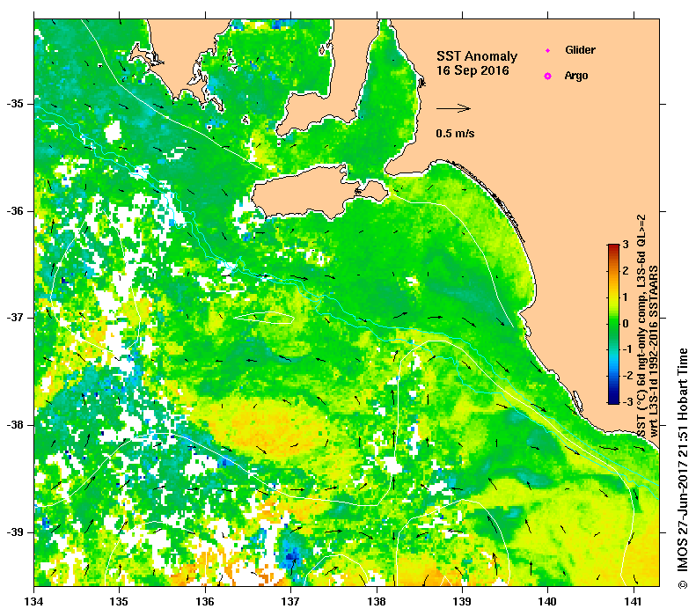Screen dimensions: 696x616
Task: Click the Argo legend circle marker
Action: tap(548, 76)
